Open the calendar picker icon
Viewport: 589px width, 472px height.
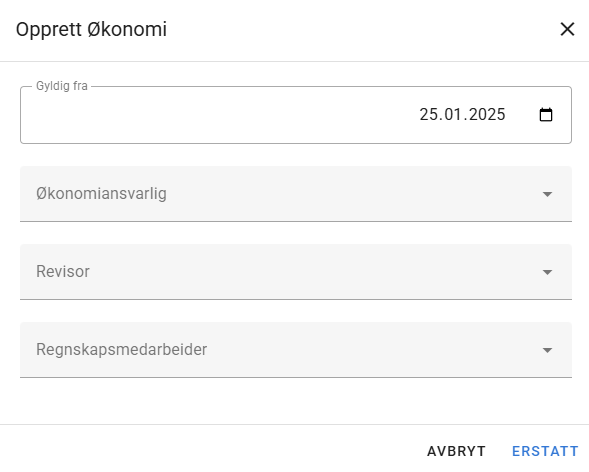[545, 115]
